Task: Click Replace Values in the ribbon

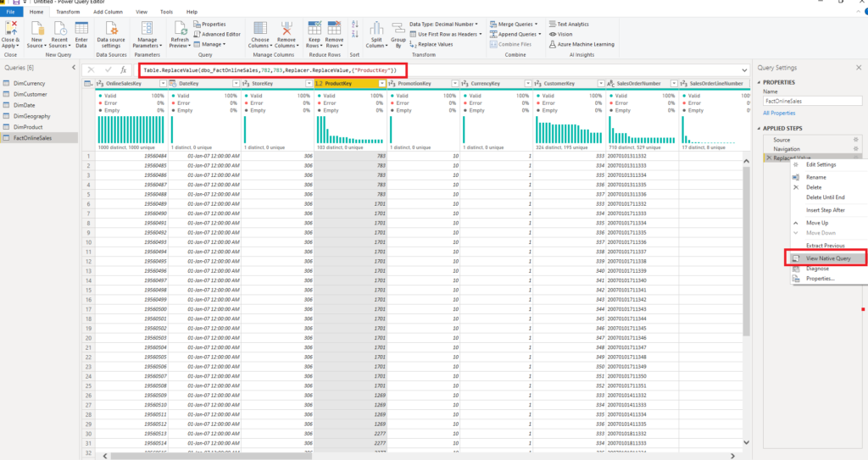Action: click(431, 44)
